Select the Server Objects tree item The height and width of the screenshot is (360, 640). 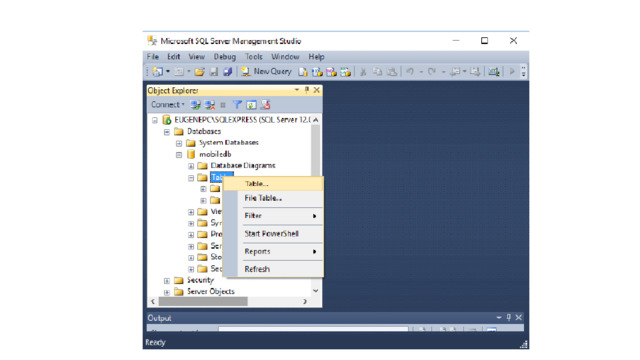[211, 291]
